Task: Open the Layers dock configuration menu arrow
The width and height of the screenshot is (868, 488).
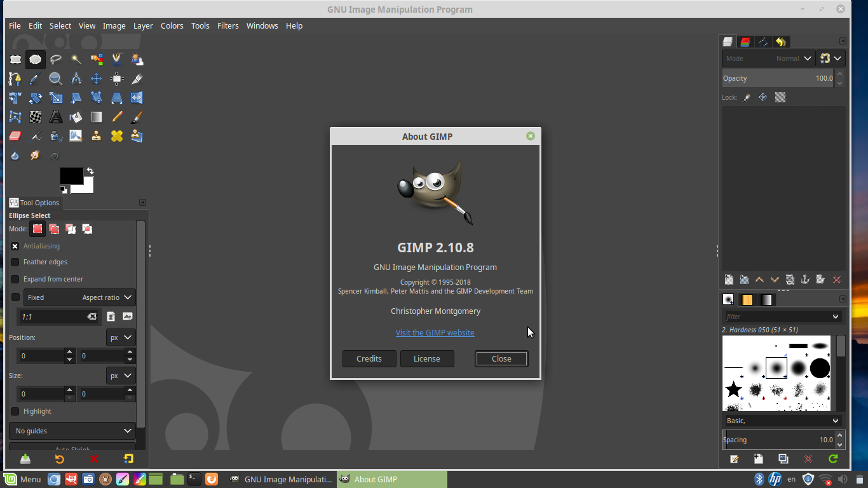Action: pos(843,41)
